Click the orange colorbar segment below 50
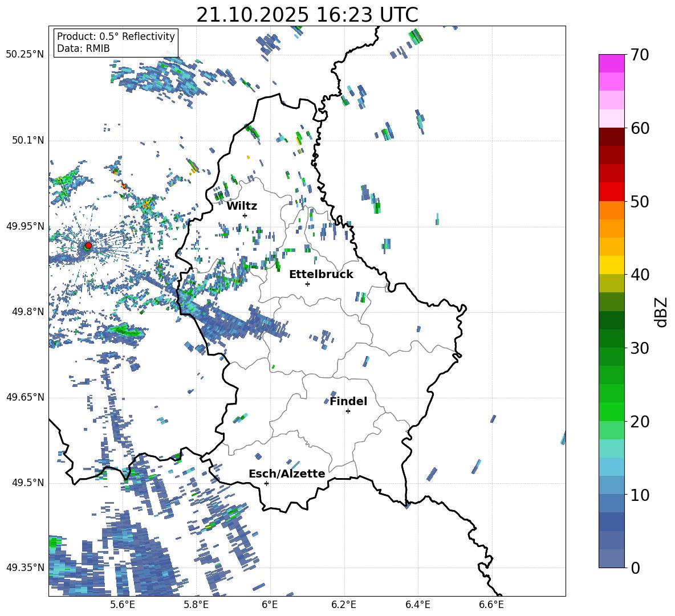 611,210
